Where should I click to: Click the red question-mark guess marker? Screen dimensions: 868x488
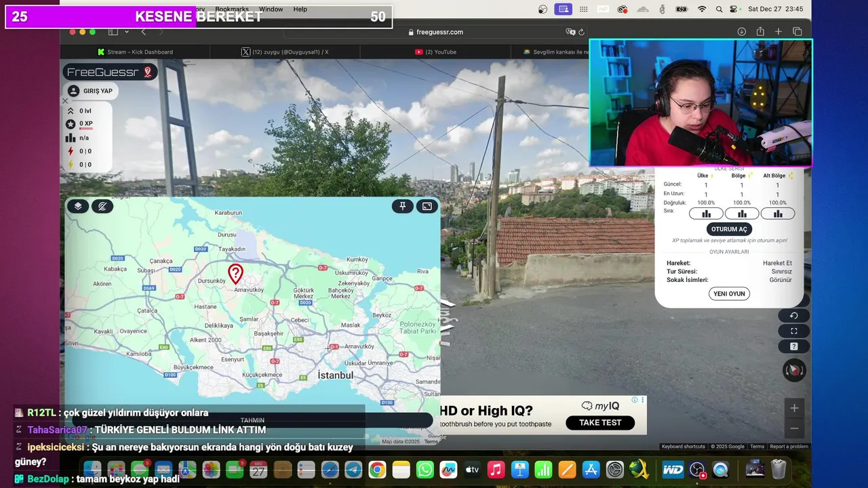[235, 274]
